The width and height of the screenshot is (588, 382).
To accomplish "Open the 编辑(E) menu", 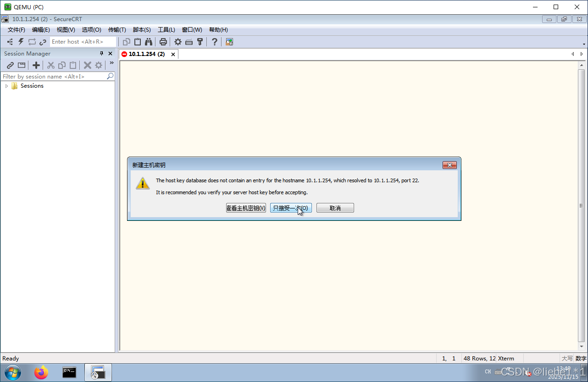I will pyautogui.click(x=41, y=30).
